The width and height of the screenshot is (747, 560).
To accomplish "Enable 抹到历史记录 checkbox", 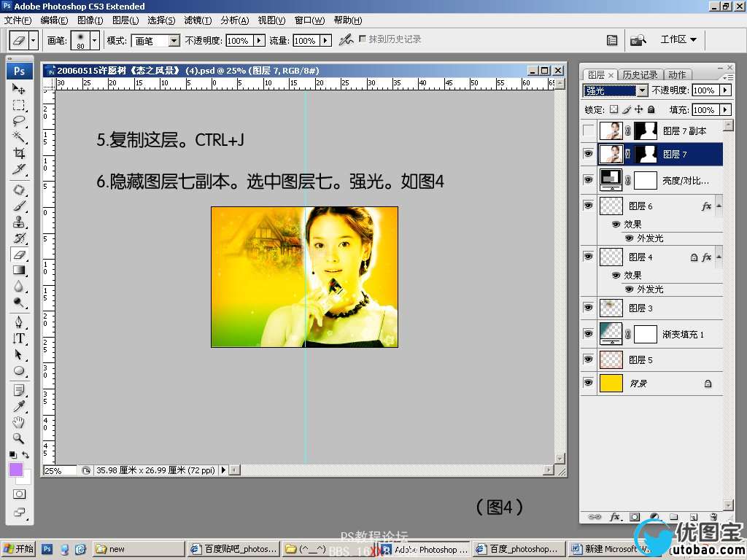I will (363, 39).
